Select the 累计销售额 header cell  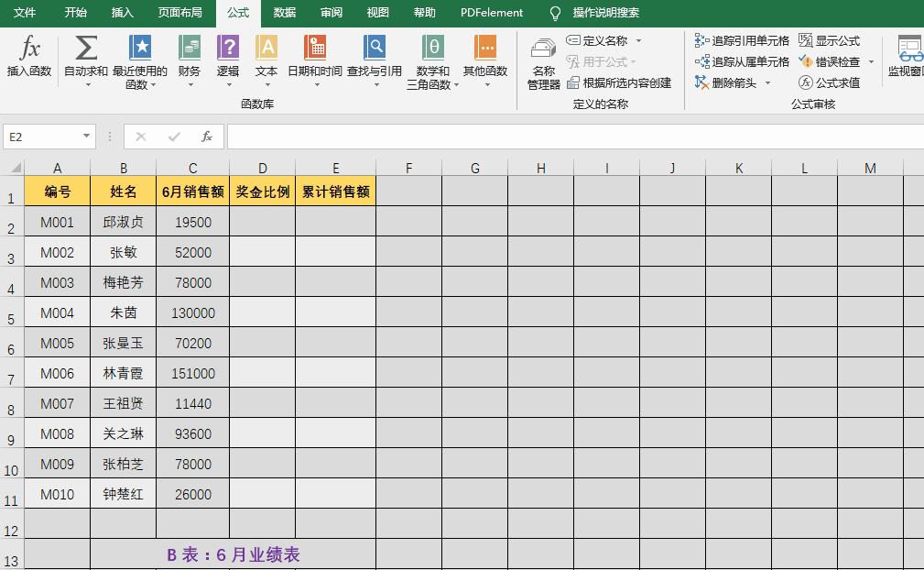(x=335, y=191)
